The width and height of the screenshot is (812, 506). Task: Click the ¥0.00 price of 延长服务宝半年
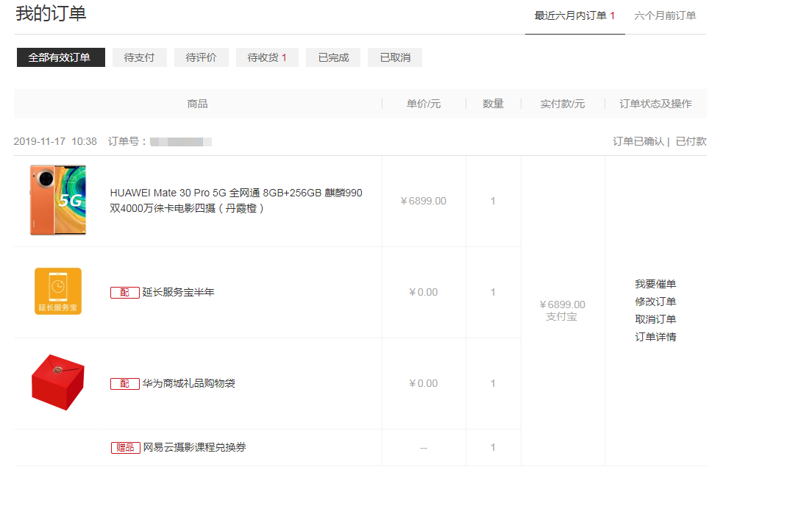pos(424,292)
